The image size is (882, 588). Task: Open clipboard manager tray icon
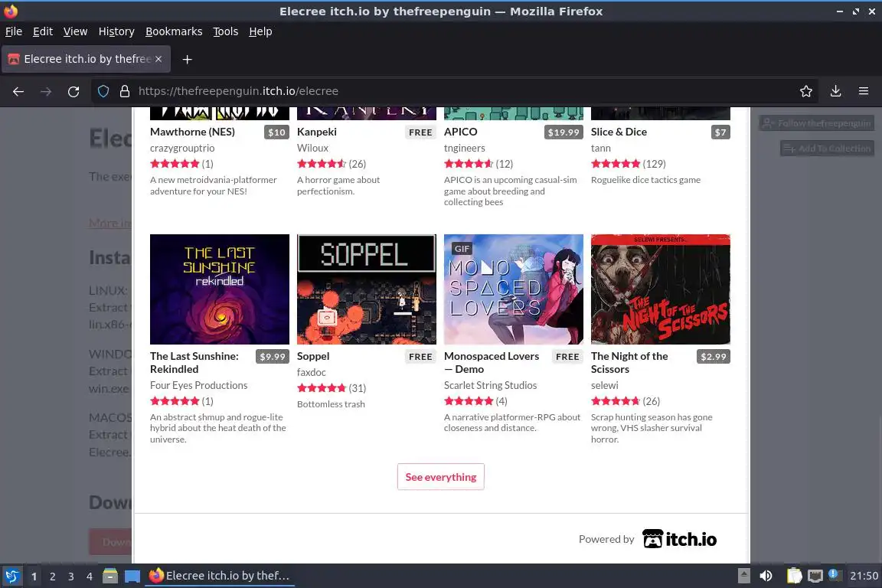[x=794, y=576]
